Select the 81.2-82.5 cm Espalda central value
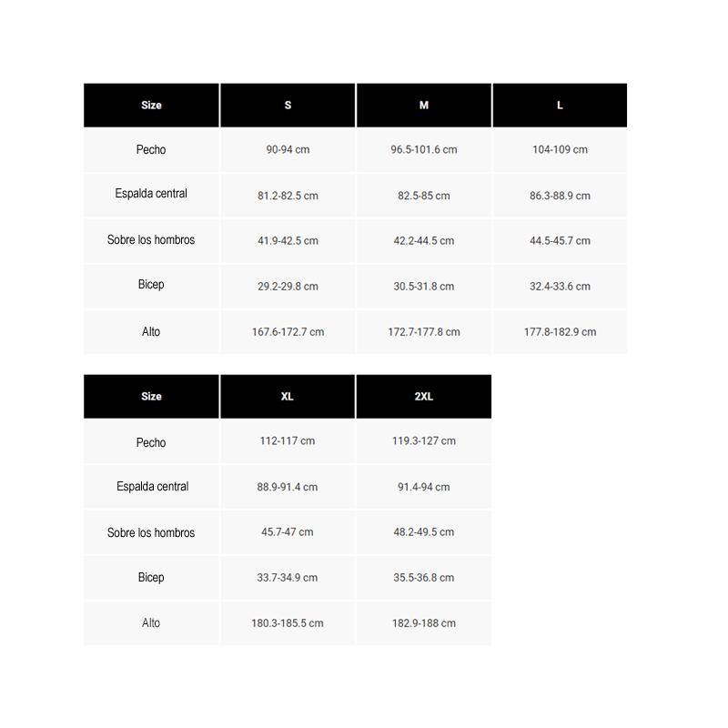Viewport: 728px width, 728px height. click(x=288, y=196)
